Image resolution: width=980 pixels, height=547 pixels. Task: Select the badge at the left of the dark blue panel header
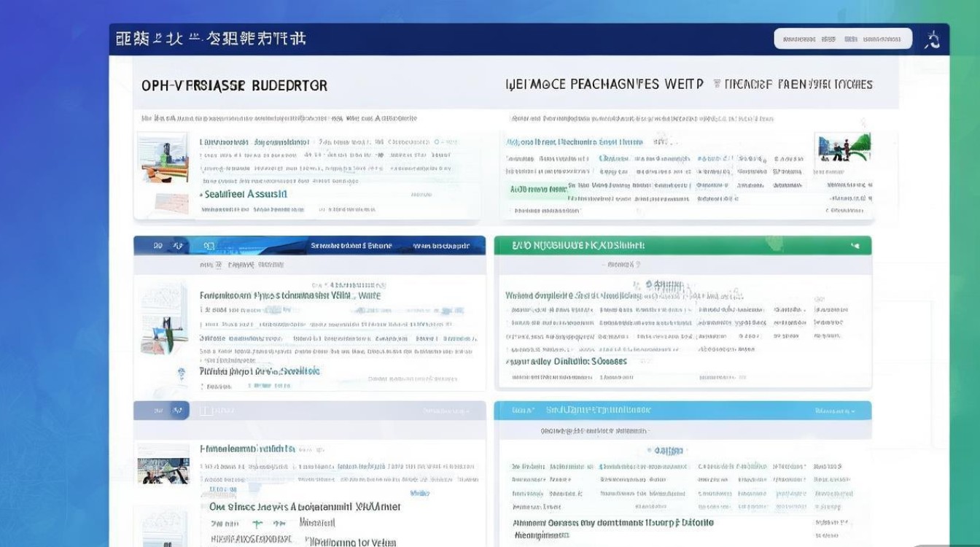(x=162, y=246)
